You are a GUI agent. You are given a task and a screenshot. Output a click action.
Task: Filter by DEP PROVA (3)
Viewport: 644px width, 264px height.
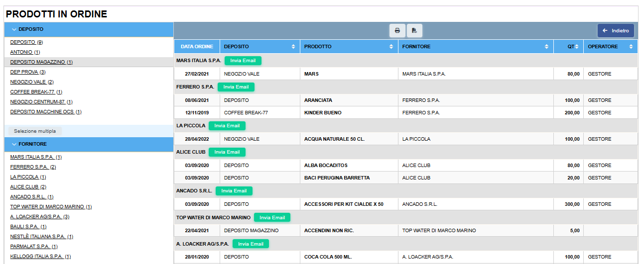28,72
